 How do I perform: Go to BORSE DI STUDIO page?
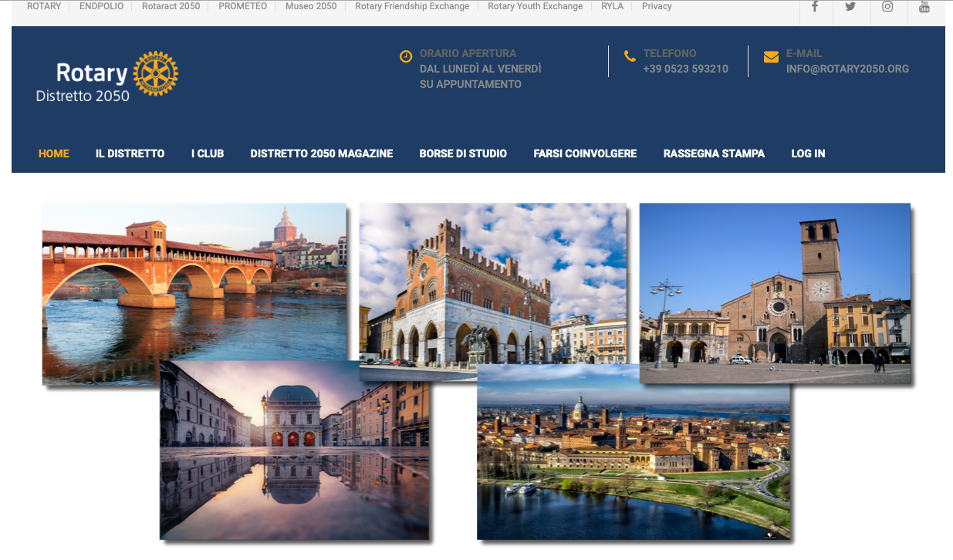[x=463, y=153]
